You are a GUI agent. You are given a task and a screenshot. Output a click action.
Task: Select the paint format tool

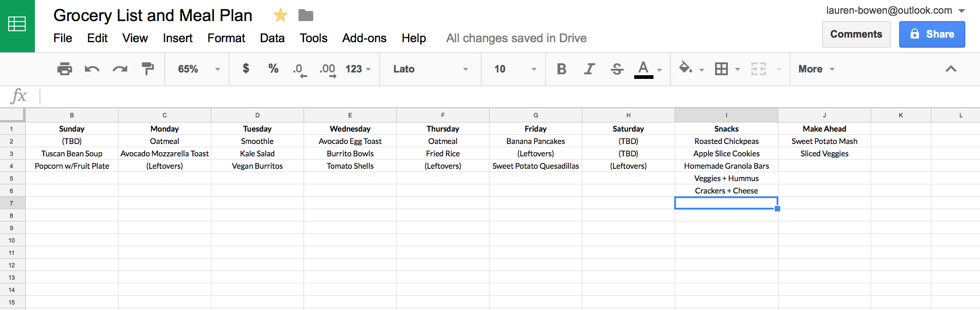tap(147, 69)
